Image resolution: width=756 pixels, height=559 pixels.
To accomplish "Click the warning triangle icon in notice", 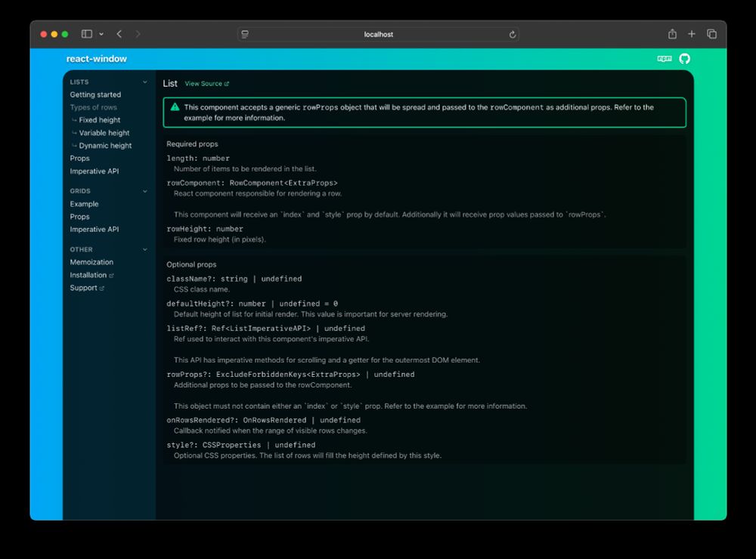I will point(175,107).
